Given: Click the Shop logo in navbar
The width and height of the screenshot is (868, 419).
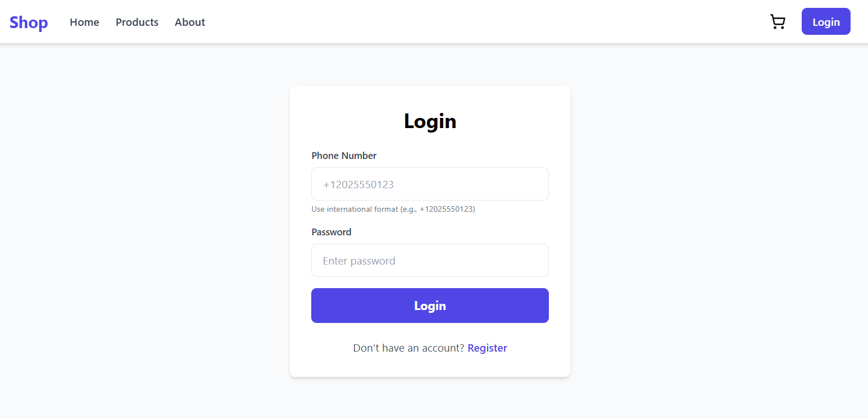Looking at the screenshot, I should pyautogui.click(x=29, y=22).
